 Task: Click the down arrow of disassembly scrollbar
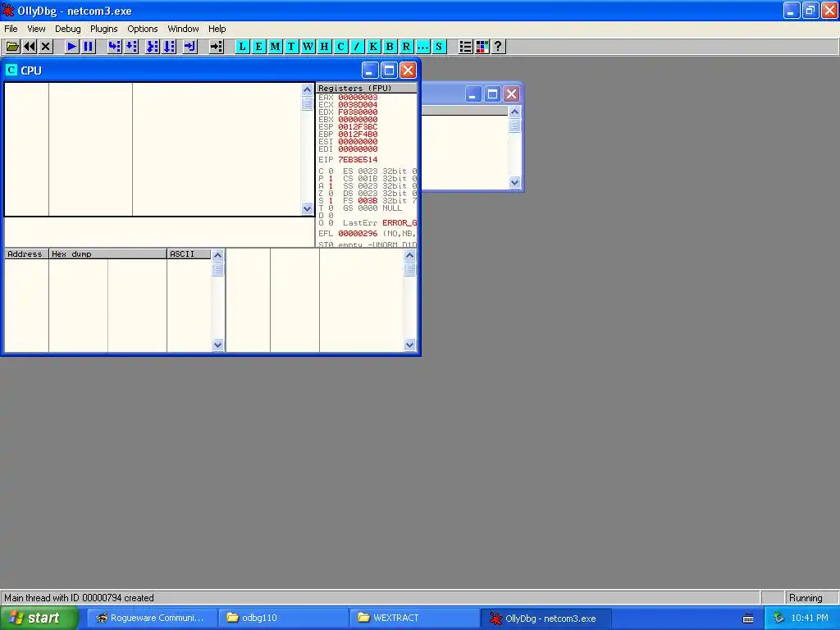click(307, 208)
